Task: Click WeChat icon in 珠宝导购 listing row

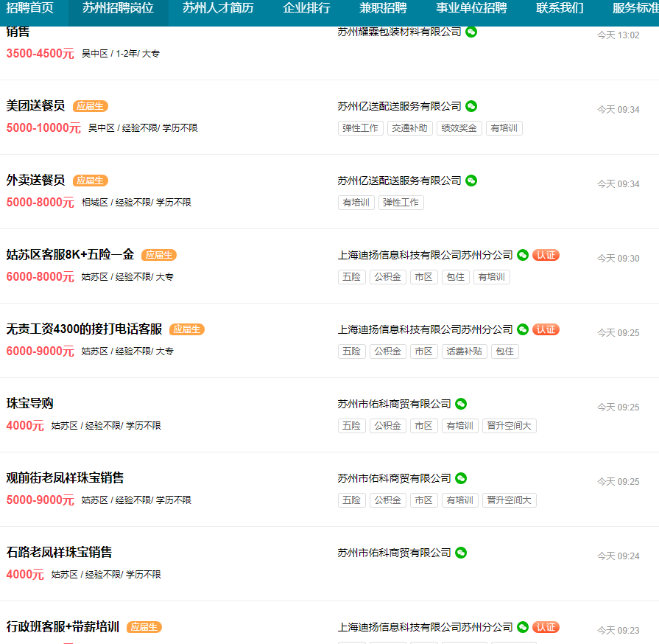Action: (461, 404)
